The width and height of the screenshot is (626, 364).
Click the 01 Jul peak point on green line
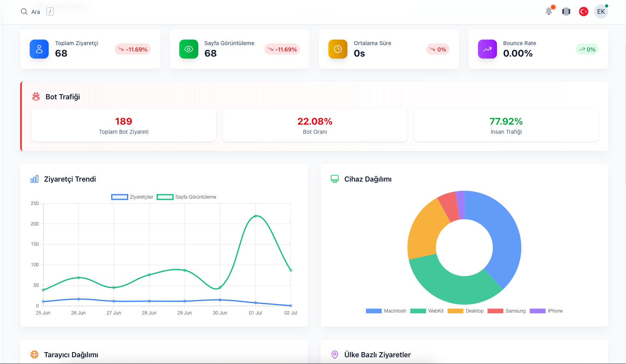tap(255, 216)
